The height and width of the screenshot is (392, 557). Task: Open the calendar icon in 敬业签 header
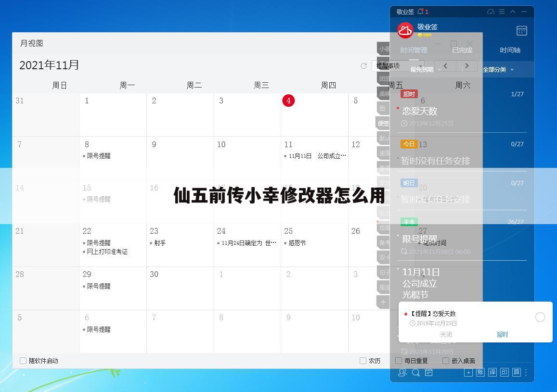coord(521,30)
